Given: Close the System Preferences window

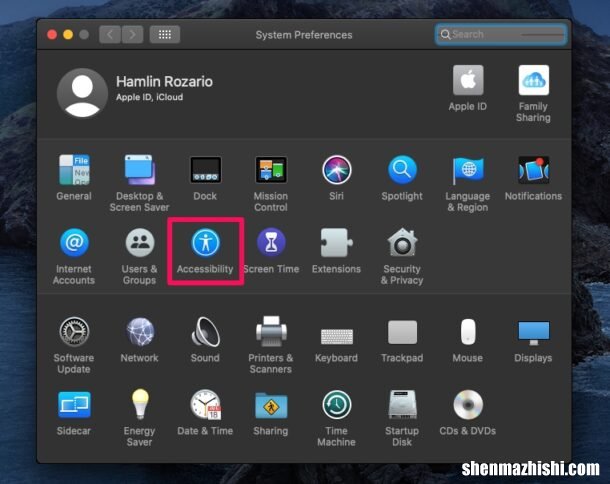Looking at the screenshot, I should pyautogui.click(x=52, y=35).
